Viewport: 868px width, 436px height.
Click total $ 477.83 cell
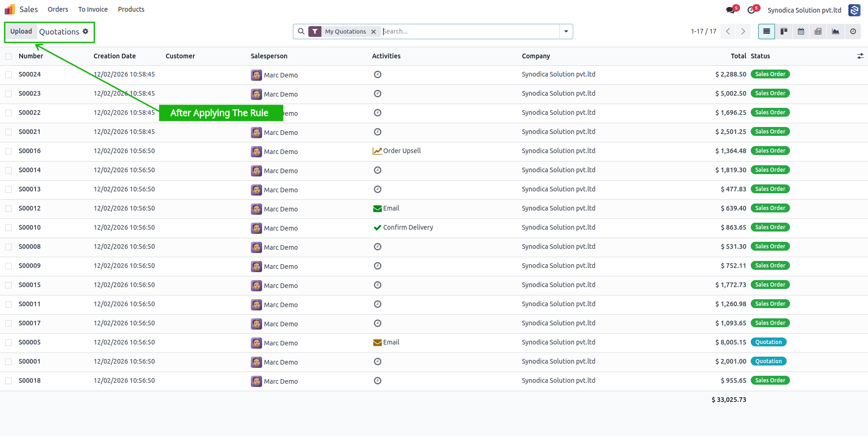click(x=733, y=189)
